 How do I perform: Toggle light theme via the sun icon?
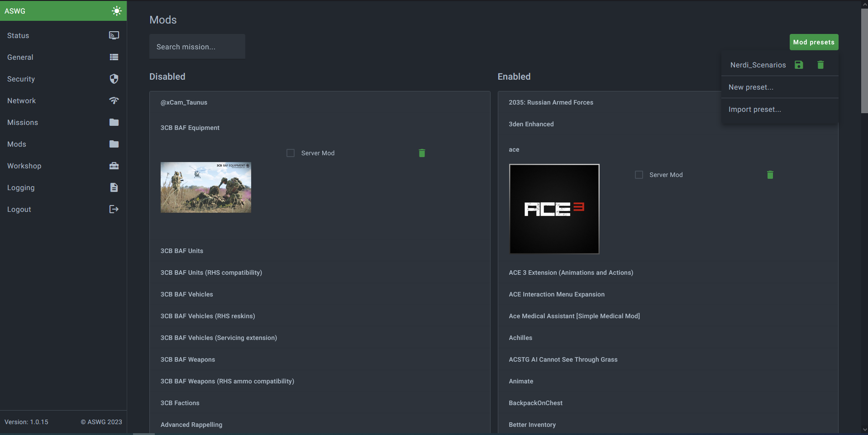(117, 11)
